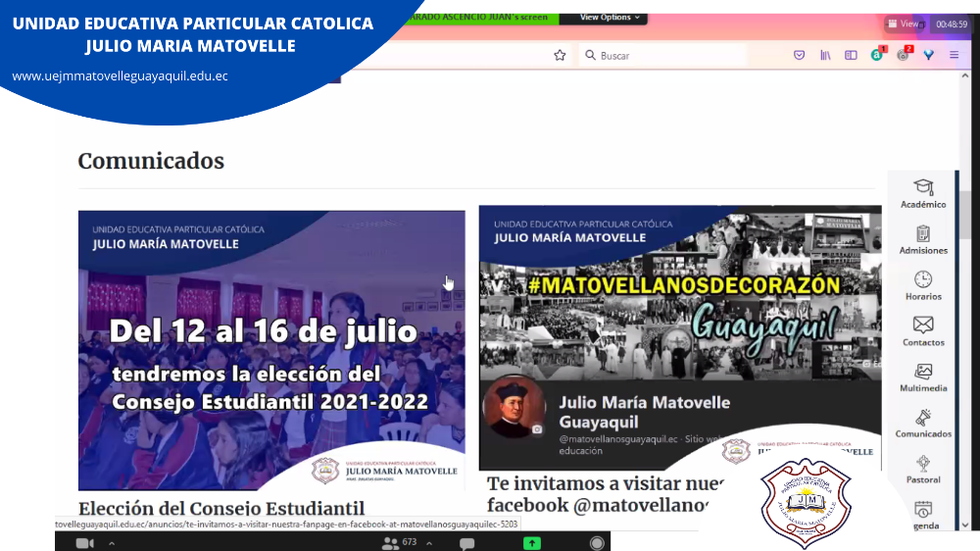This screenshot has width=980, height=551.
Task: Click the Zoom record circle icon
Action: [x=597, y=543]
